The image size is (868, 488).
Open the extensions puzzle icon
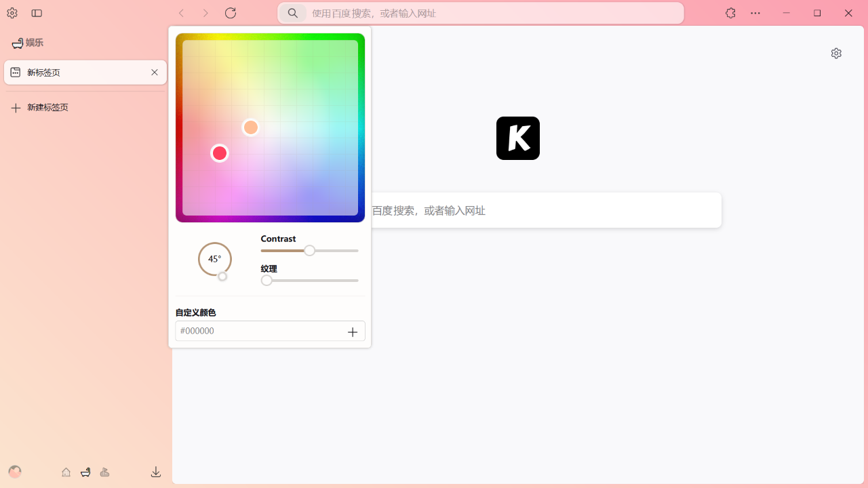(x=730, y=13)
